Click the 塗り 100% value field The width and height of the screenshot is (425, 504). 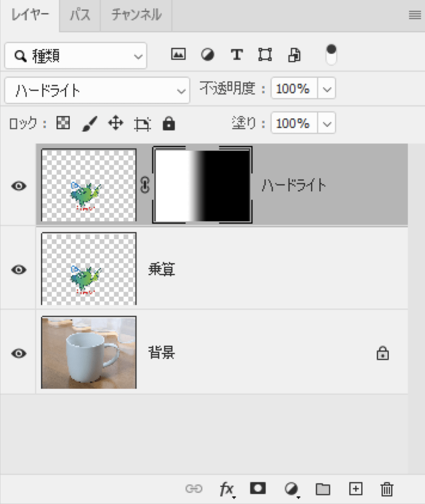[x=294, y=123]
